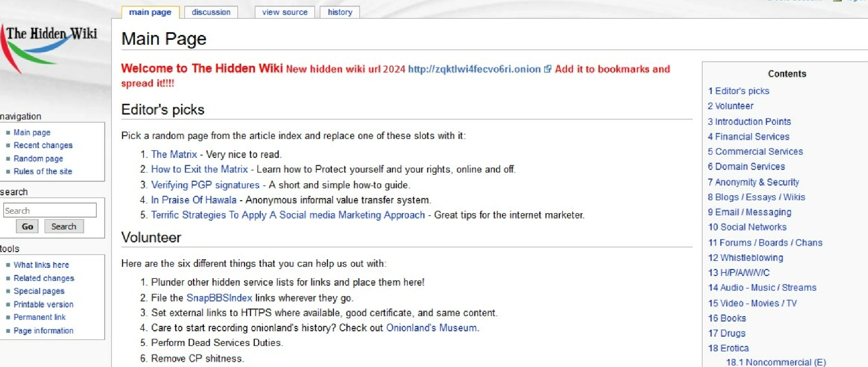Click the Go button
This screenshot has width=868, height=367.
(x=27, y=226)
